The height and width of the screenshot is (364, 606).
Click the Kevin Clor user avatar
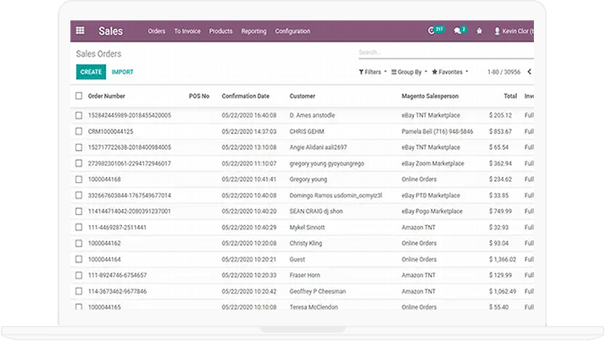(497, 31)
